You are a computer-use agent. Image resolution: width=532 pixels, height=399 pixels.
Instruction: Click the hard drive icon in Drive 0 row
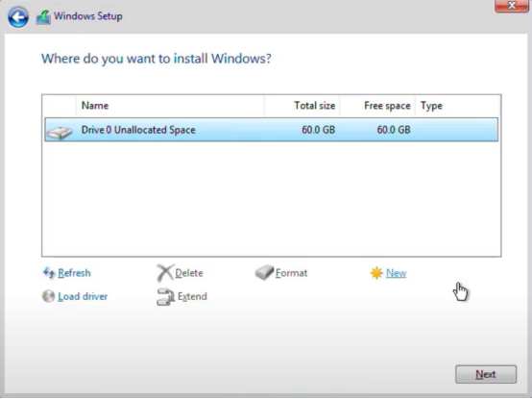pos(60,133)
